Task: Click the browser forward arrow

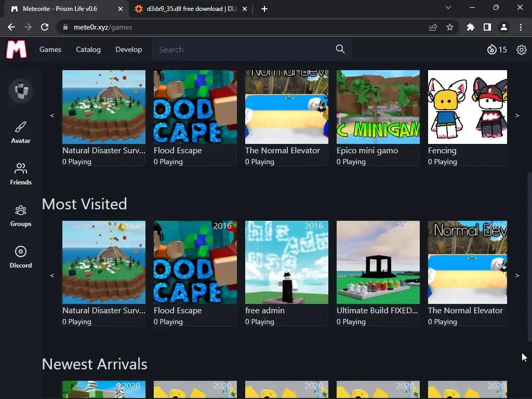Action: click(28, 27)
